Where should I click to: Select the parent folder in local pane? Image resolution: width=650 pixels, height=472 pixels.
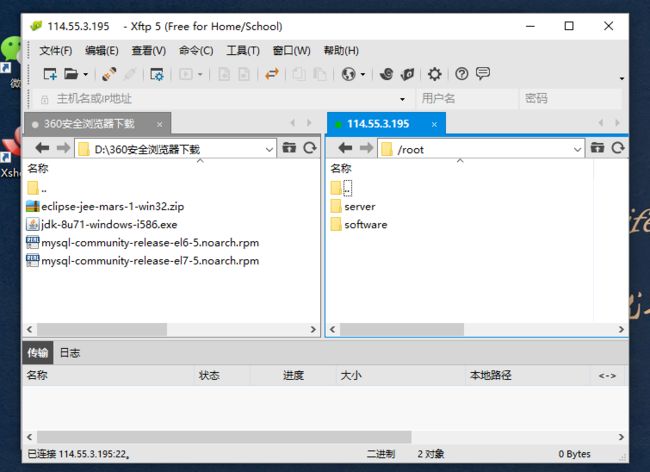[36, 189]
